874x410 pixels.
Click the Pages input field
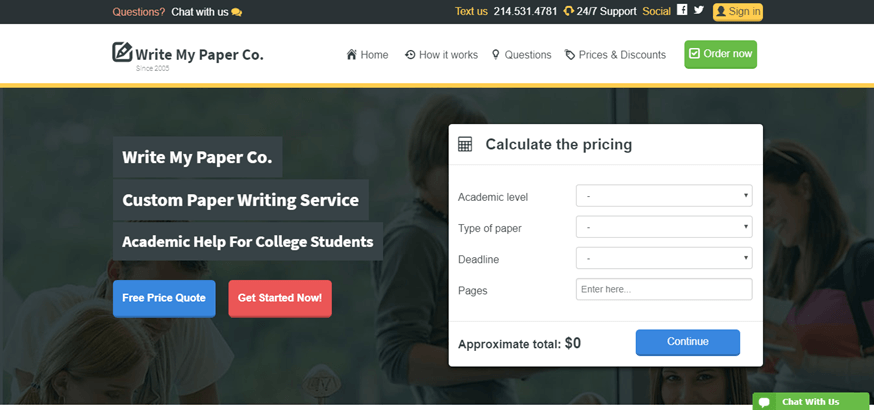[664, 289]
